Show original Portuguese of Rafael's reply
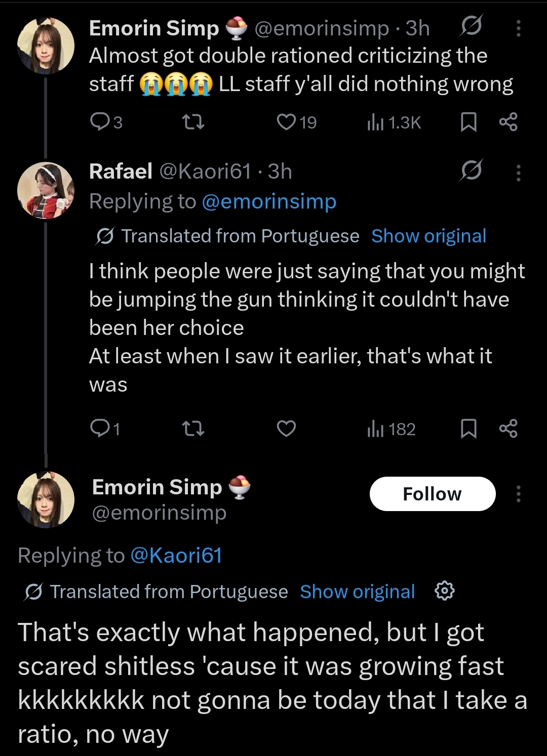The image size is (547, 756). point(428,236)
